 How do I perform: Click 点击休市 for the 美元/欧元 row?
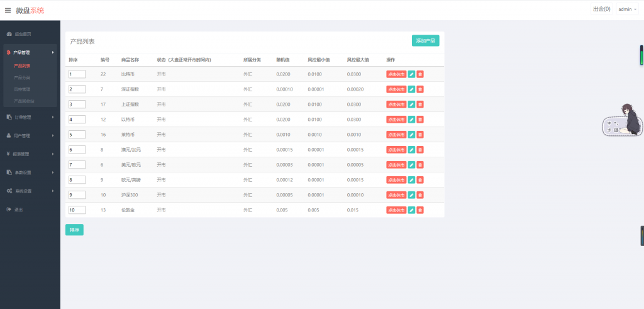click(x=396, y=165)
